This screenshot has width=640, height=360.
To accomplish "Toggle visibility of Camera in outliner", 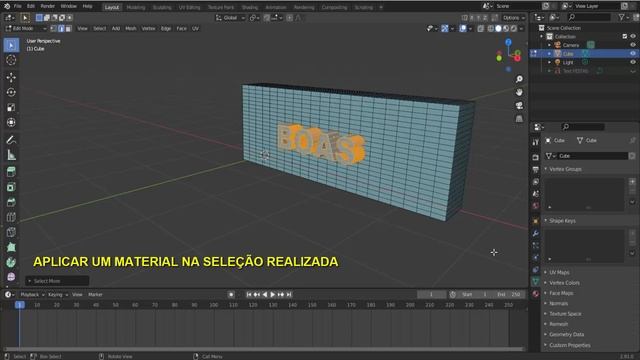I will [x=633, y=45].
